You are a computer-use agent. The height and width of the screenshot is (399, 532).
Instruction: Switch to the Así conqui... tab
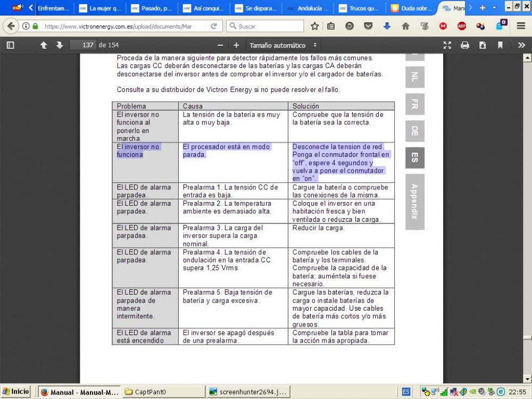click(x=204, y=8)
